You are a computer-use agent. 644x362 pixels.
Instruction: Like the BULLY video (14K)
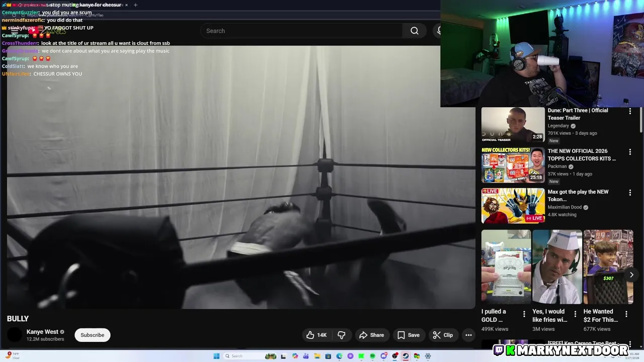pyautogui.click(x=316, y=335)
